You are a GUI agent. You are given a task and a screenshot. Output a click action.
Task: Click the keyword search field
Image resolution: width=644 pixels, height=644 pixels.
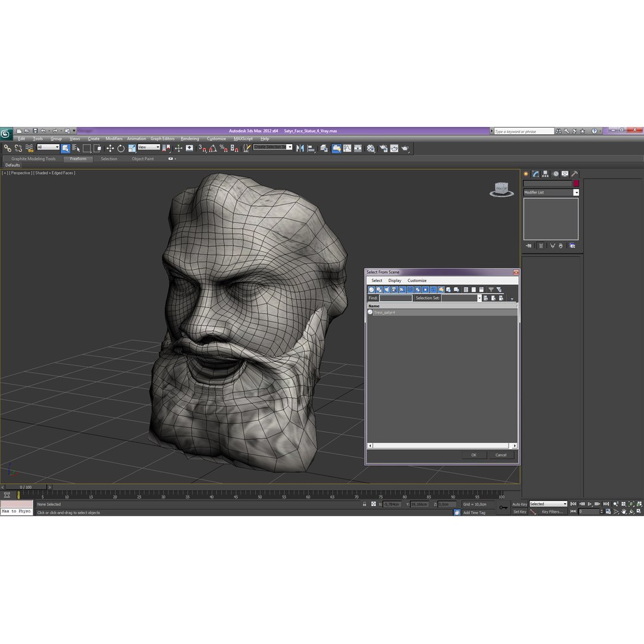524,131
